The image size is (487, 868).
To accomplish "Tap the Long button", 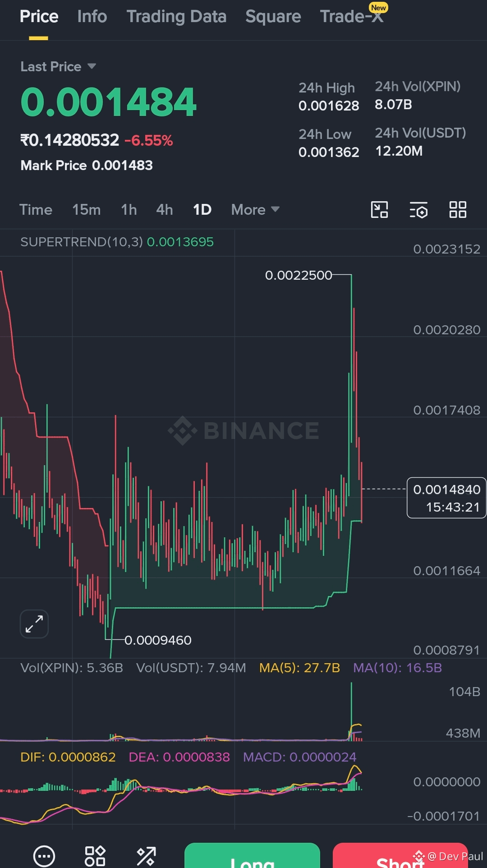I will coord(252,855).
